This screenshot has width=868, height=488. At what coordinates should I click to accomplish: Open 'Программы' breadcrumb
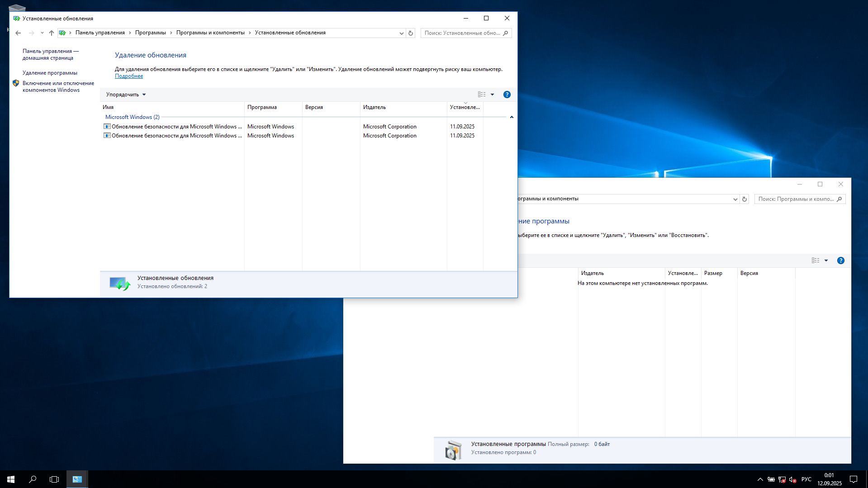(x=150, y=33)
